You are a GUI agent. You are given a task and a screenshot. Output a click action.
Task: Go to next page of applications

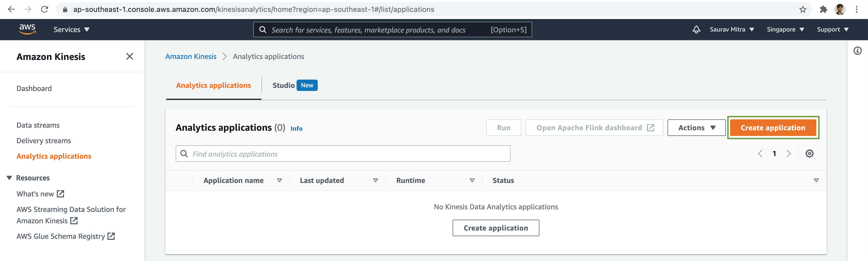pyautogui.click(x=788, y=154)
